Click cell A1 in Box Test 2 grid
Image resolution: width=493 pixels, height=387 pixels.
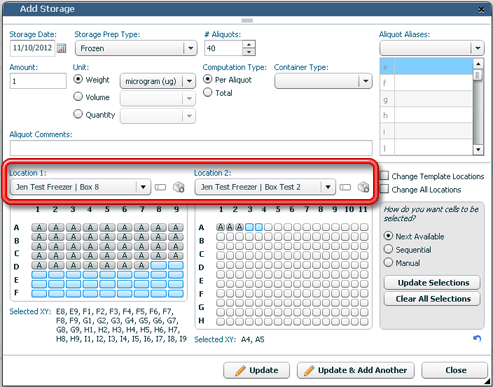[220, 227]
